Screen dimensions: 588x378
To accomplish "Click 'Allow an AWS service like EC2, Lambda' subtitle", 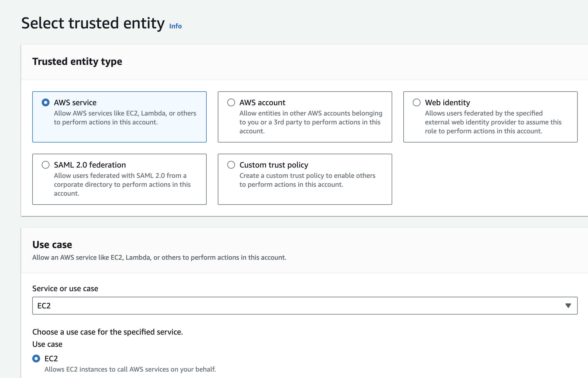I will 159,257.
